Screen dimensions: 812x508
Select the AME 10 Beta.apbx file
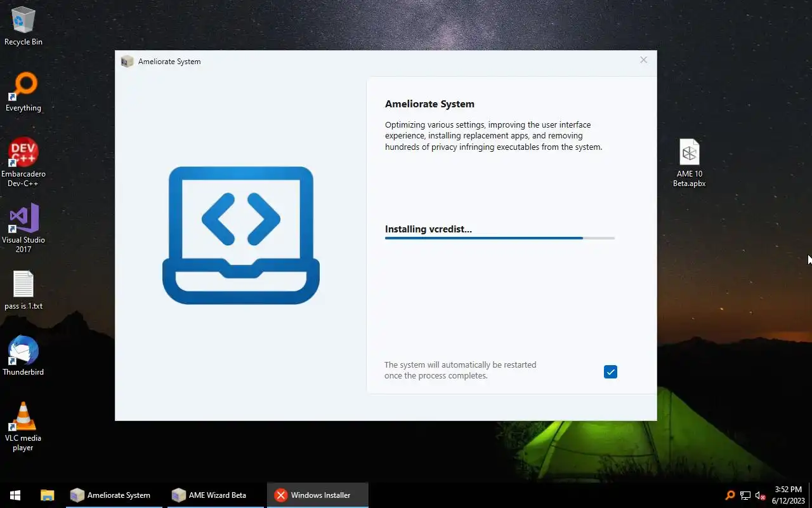click(x=690, y=163)
